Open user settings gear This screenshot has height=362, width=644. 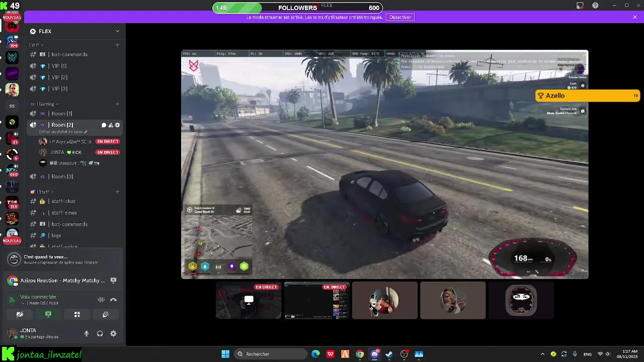[113, 333]
